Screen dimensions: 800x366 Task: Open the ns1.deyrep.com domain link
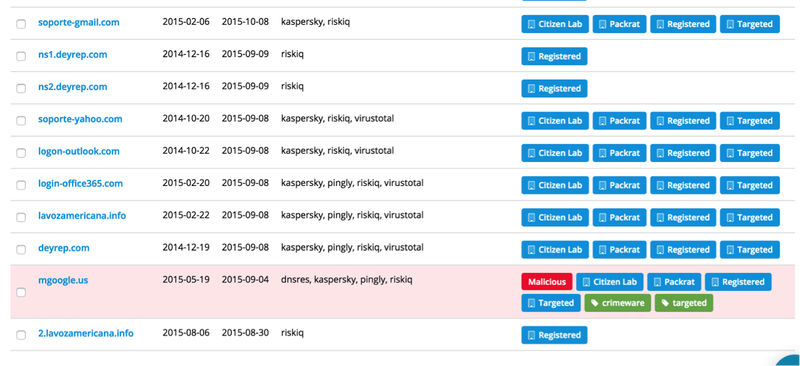pos(72,55)
